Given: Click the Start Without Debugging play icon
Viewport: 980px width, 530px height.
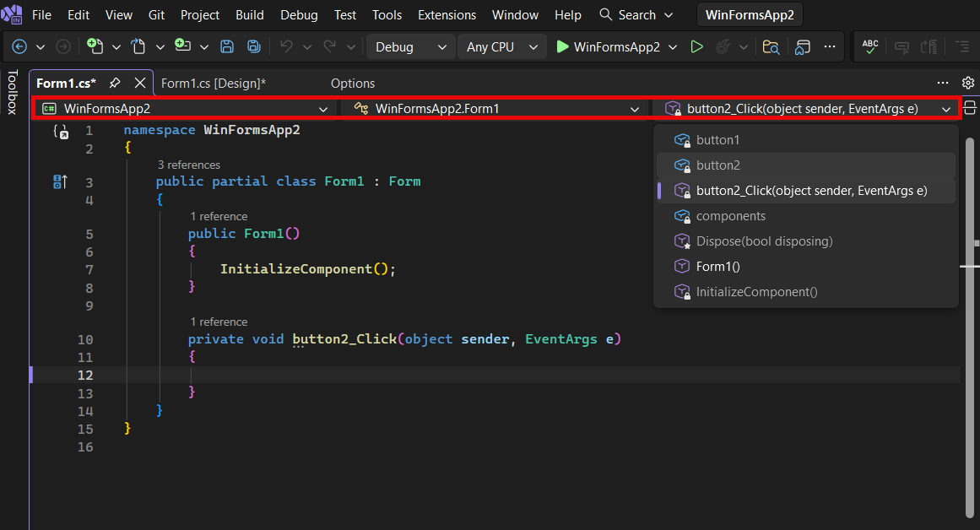Looking at the screenshot, I should [x=696, y=46].
